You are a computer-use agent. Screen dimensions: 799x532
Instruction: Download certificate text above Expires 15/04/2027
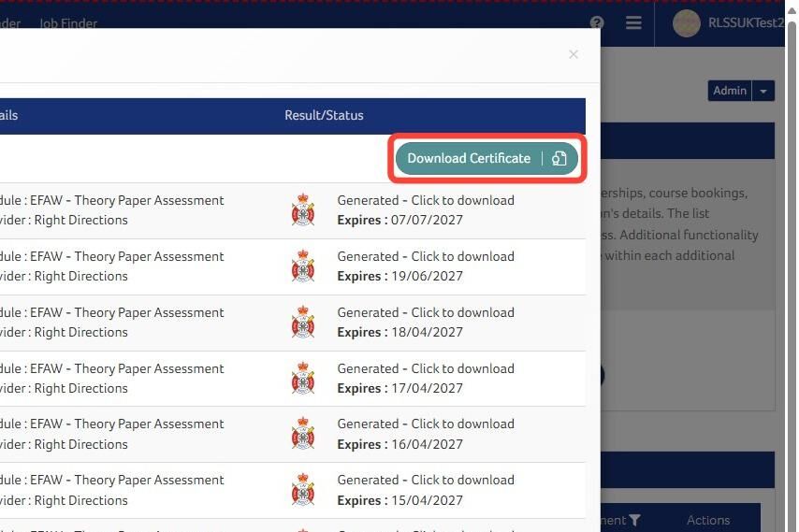(426, 480)
